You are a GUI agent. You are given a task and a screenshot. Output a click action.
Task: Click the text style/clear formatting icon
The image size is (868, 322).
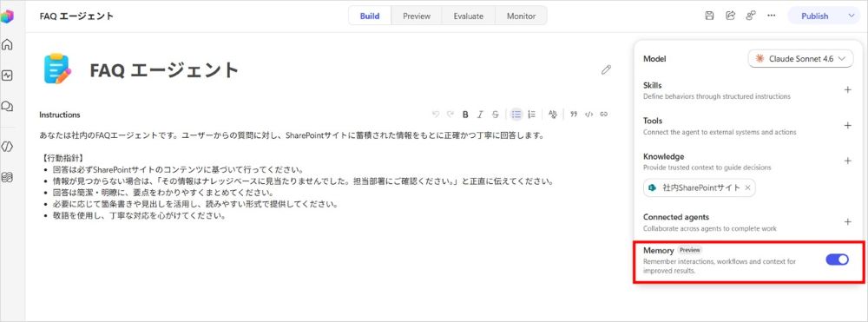pyautogui.click(x=552, y=115)
